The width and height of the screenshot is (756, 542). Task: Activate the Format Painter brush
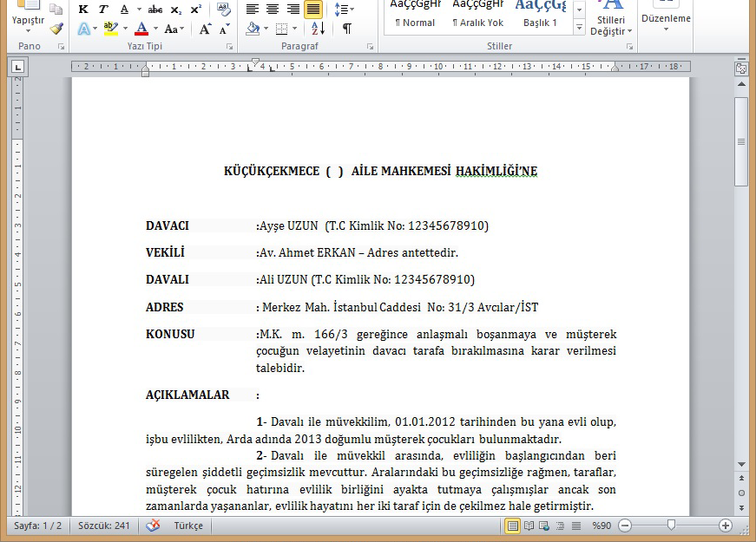pyautogui.click(x=56, y=29)
